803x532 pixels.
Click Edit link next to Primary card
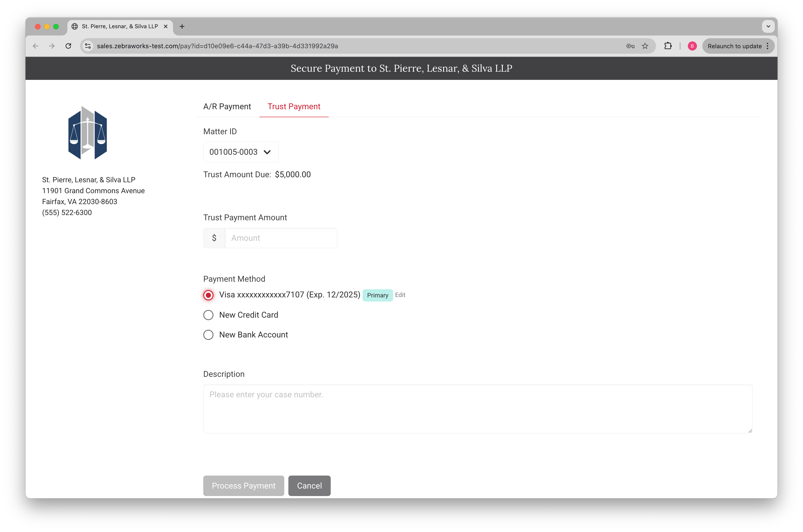pyautogui.click(x=400, y=295)
